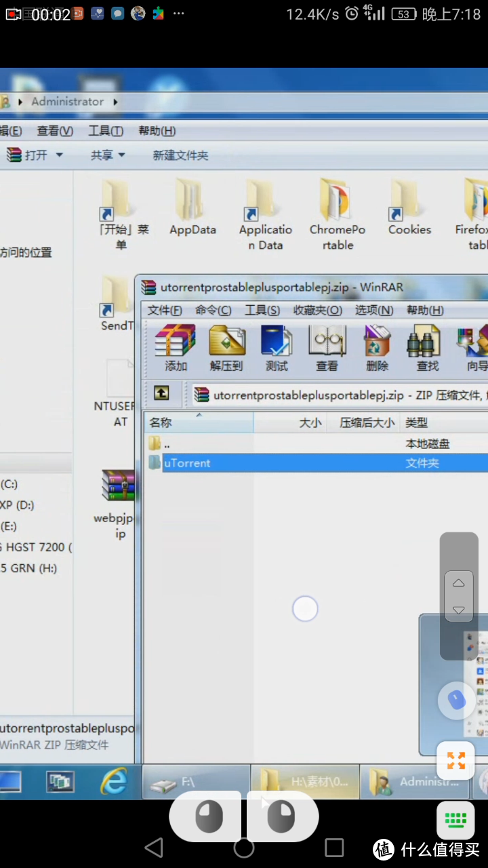Open Explorer 帮助(H) menu
The image size is (488, 868).
[157, 131]
